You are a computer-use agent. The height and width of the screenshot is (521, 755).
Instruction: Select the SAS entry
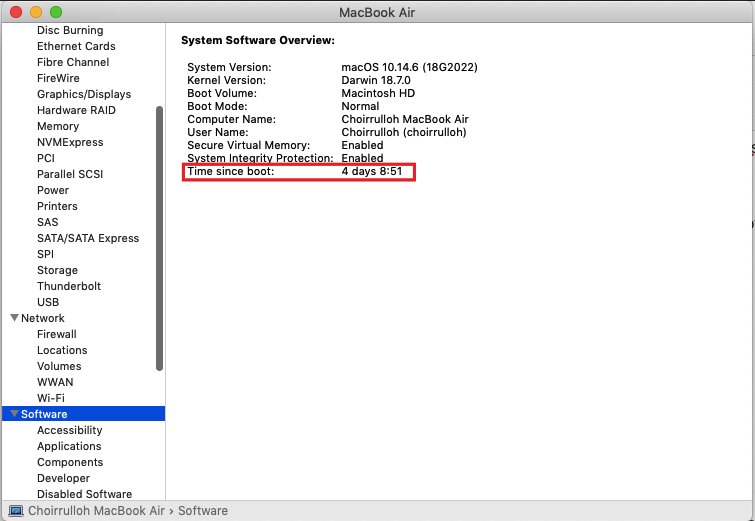tap(48, 222)
